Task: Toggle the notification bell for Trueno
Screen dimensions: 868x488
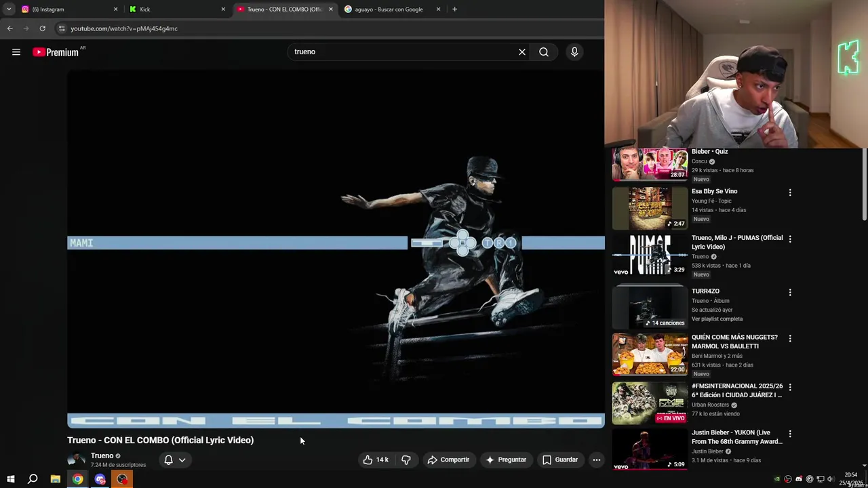Action: (x=168, y=460)
